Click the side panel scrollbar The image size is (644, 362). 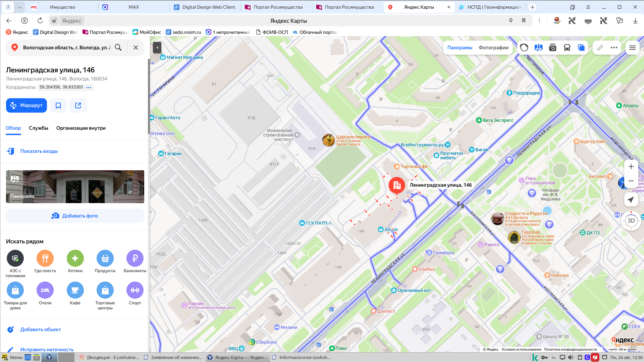coord(149,97)
